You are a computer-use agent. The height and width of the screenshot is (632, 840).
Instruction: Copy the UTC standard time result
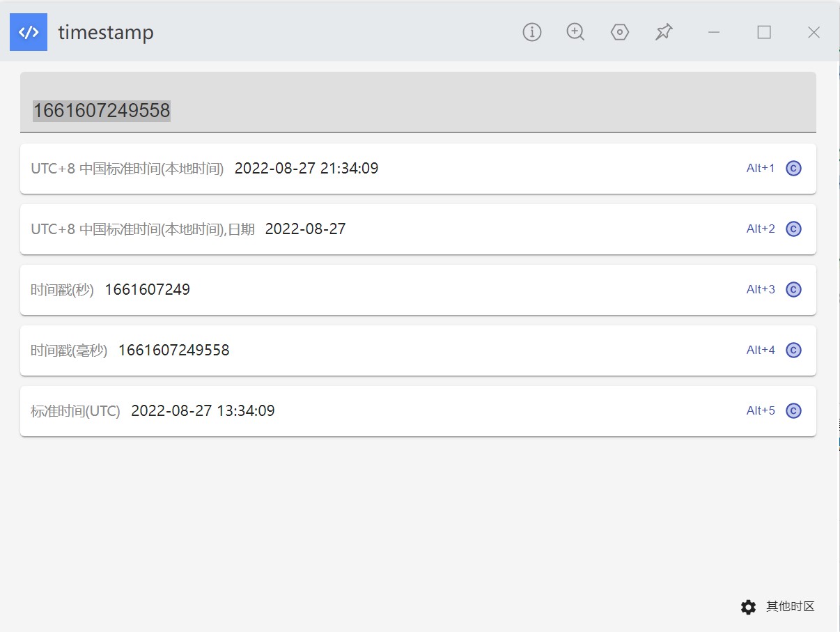(x=793, y=411)
